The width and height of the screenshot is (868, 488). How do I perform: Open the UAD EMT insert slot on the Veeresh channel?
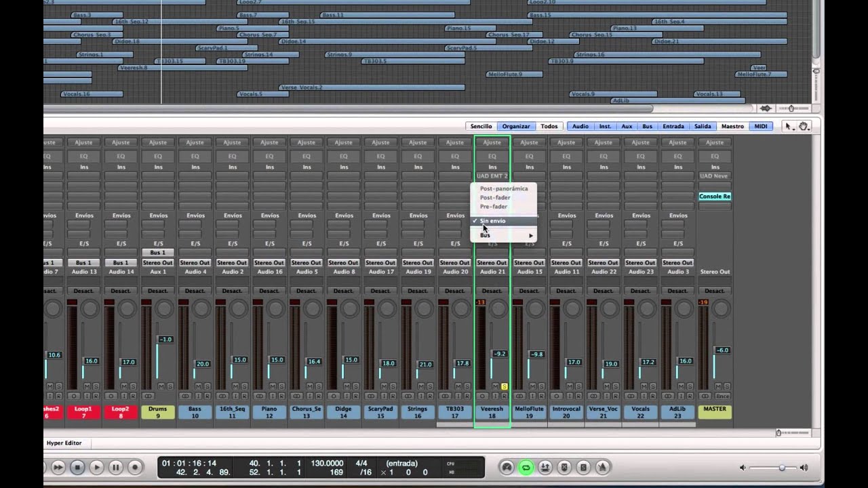tap(492, 176)
